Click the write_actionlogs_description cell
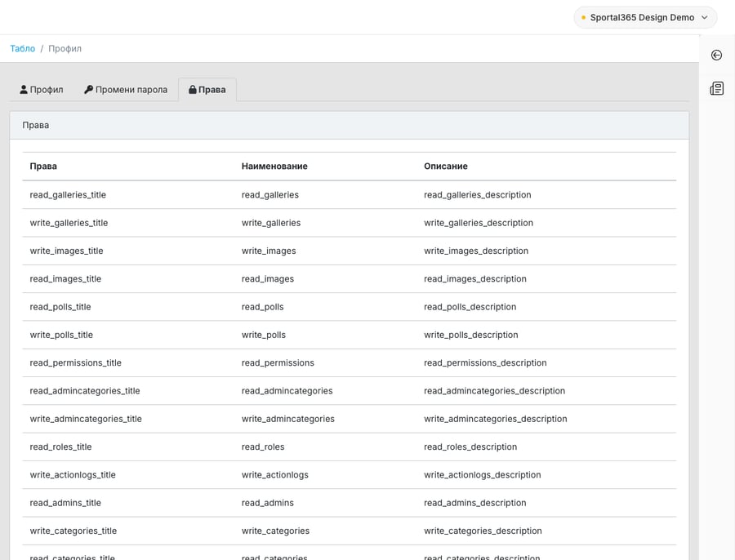This screenshot has width=735, height=560. pyautogui.click(x=483, y=475)
